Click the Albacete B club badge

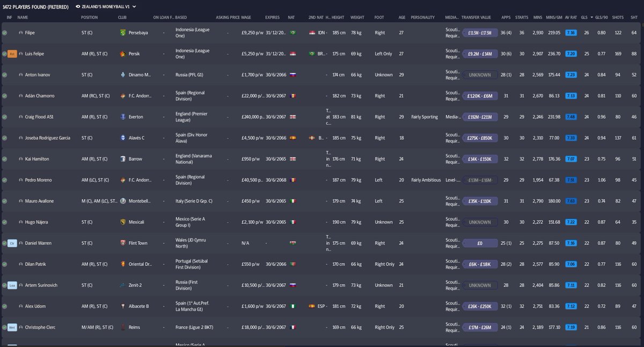point(123,306)
